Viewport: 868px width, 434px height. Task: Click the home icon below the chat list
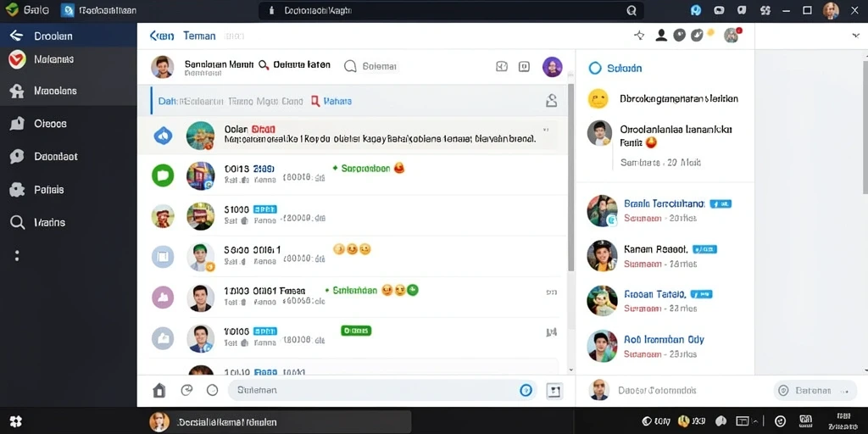point(159,390)
